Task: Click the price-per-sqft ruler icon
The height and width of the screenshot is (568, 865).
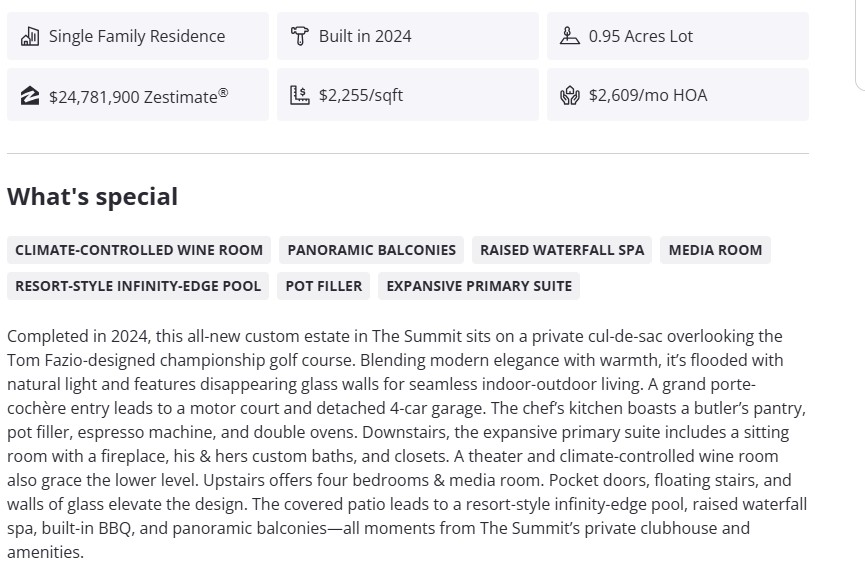Action: coord(300,96)
